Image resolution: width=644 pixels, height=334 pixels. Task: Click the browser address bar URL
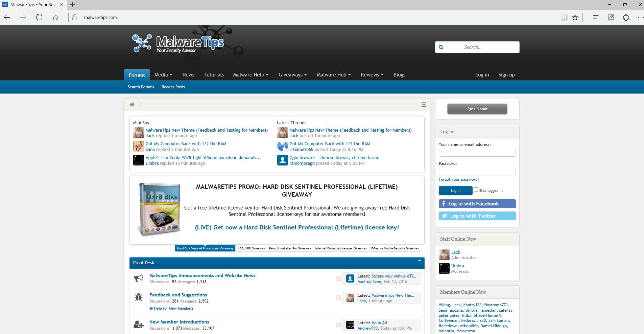click(100, 18)
